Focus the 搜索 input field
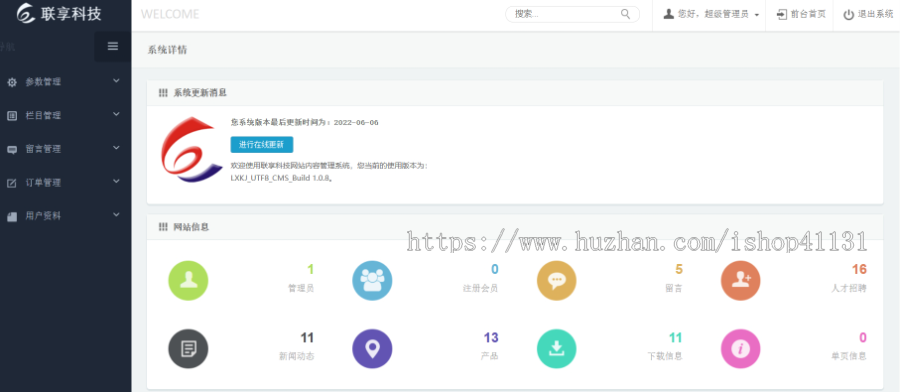 coord(572,14)
